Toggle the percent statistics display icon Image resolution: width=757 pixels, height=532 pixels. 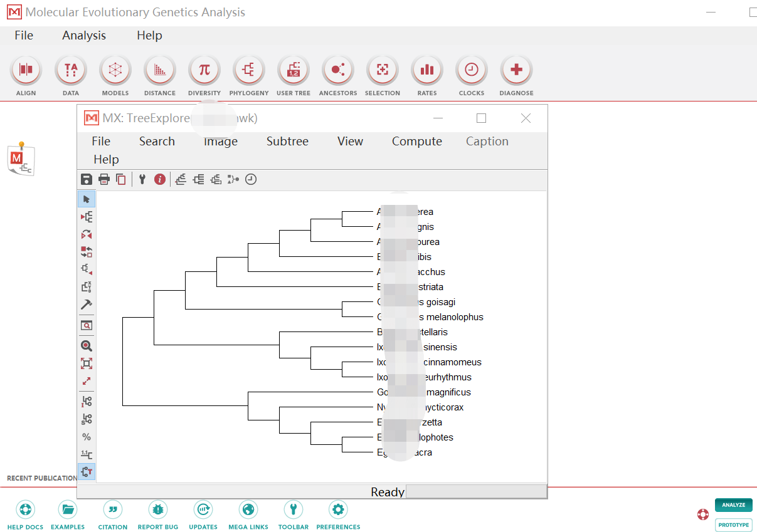pos(87,437)
